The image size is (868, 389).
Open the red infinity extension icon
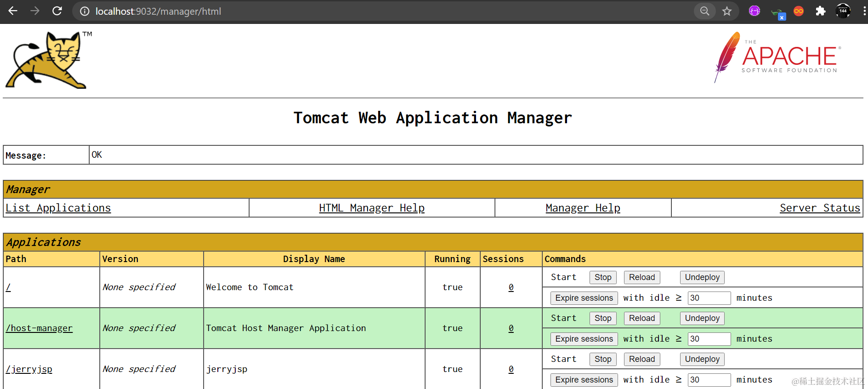(799, 11)
